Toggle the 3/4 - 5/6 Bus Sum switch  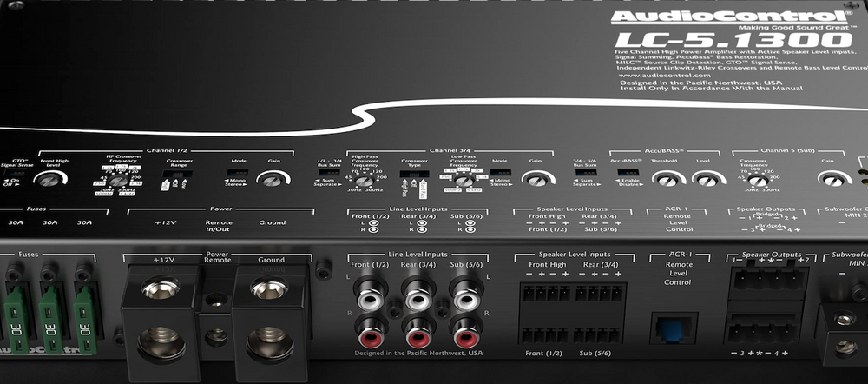tap(586, 172)
